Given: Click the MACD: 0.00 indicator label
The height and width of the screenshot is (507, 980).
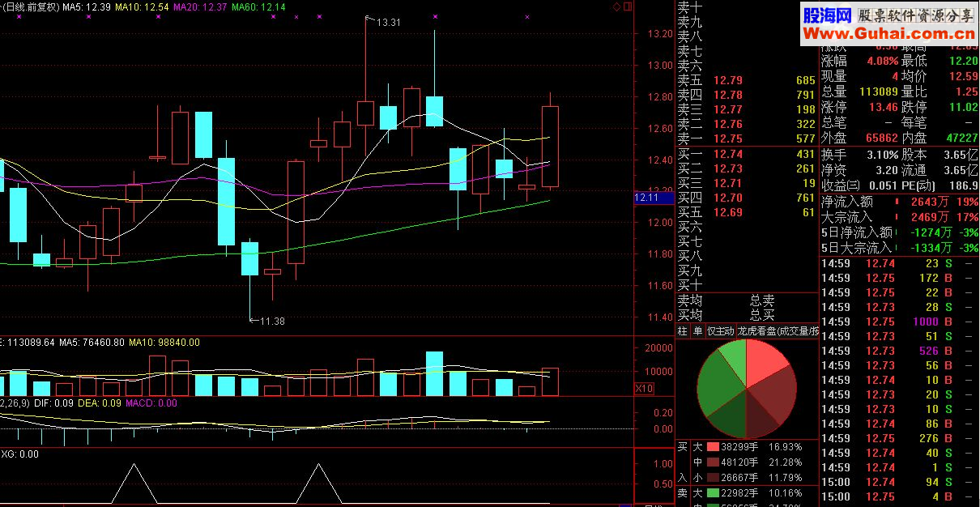Looking at the screenshot, I should tap(151, 403).
